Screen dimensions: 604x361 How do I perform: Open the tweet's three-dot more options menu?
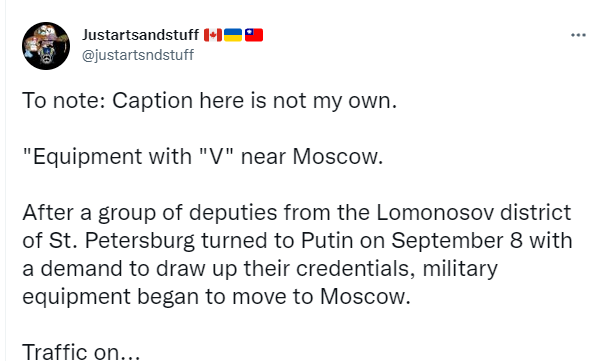click(x=578, y=35)
